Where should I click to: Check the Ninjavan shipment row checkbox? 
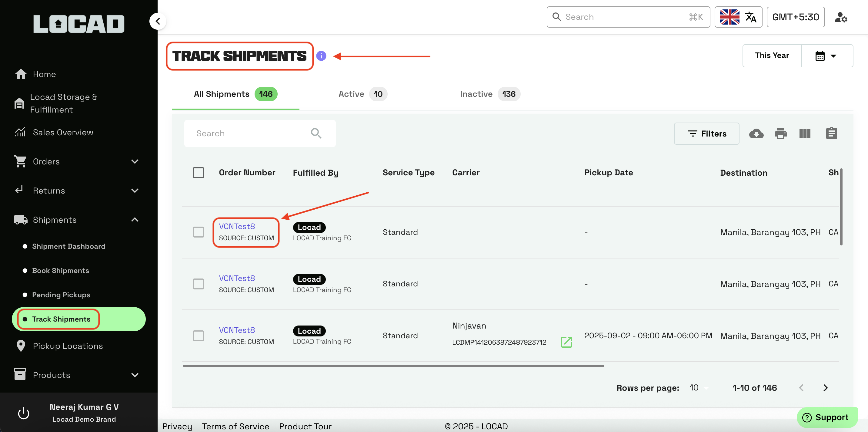199,336
